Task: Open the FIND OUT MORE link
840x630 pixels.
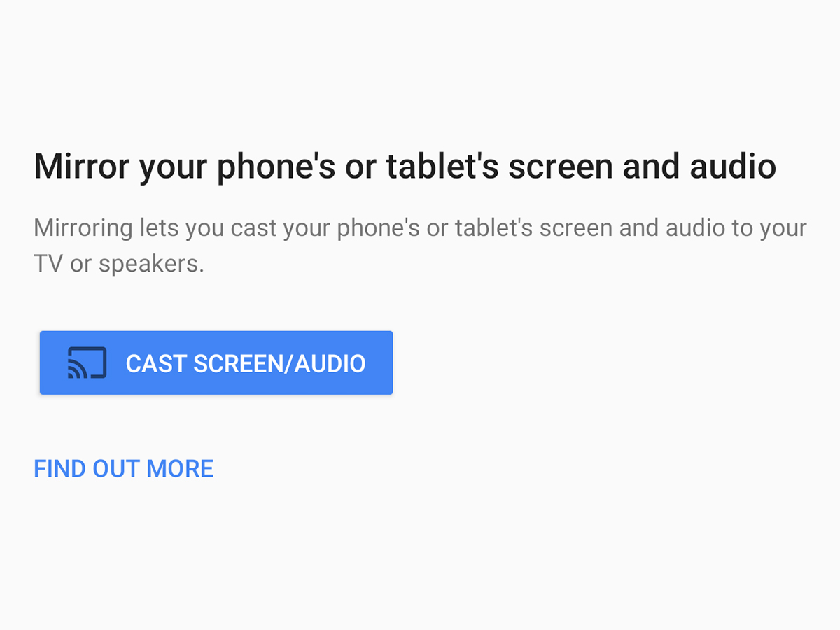Action: [124, 469]
